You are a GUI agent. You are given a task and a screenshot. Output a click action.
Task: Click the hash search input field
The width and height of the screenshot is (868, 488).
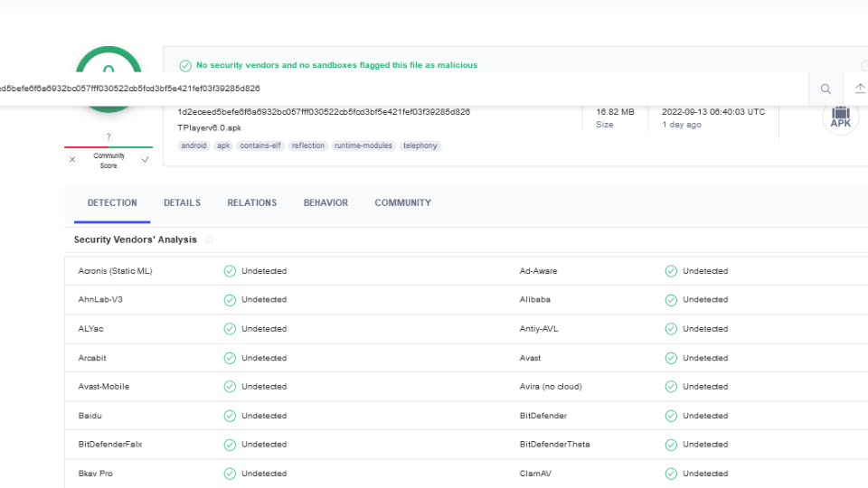(x=404, y=89)
